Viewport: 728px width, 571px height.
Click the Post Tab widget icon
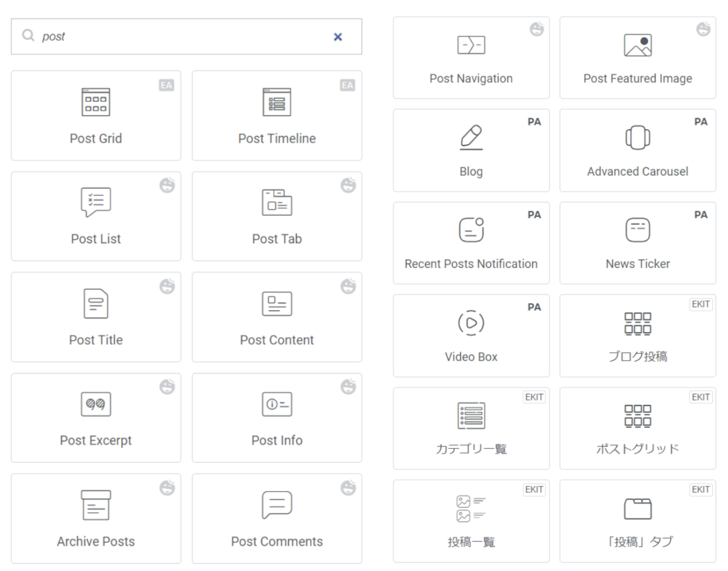point(277,202)
